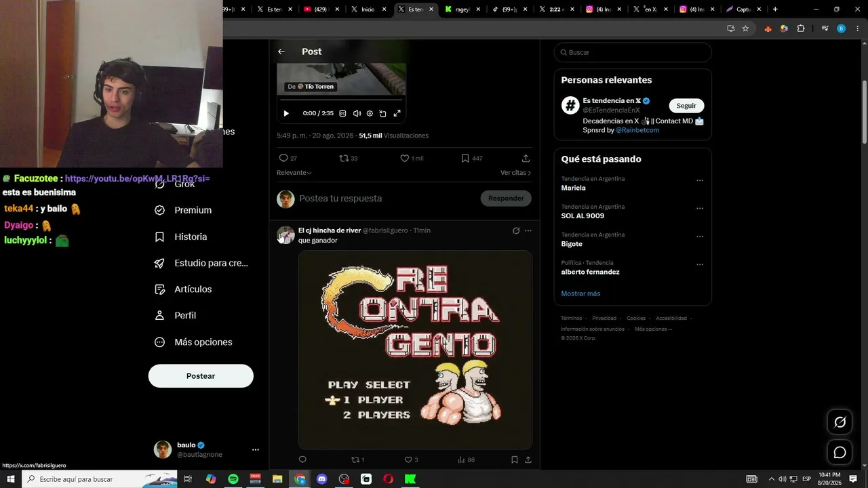Repost the que ganador comment
The height and width of the screenshot is (488, 868).
(x=357, y=460)
